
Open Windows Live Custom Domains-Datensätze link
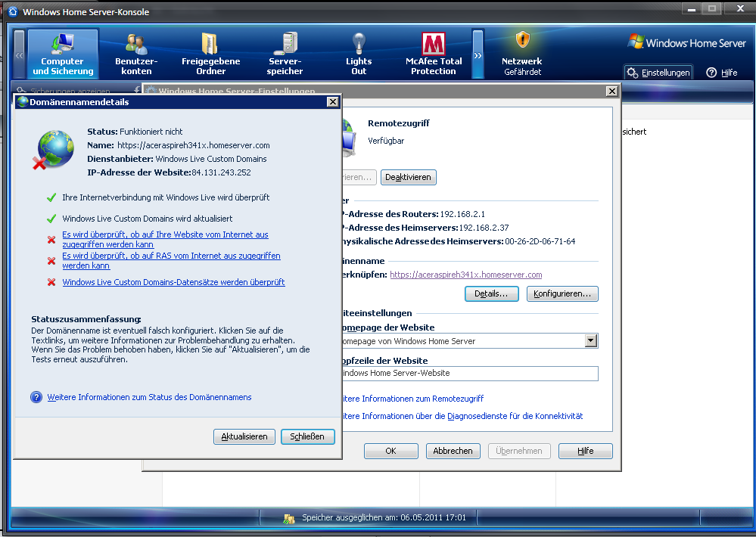coord(173,282)
